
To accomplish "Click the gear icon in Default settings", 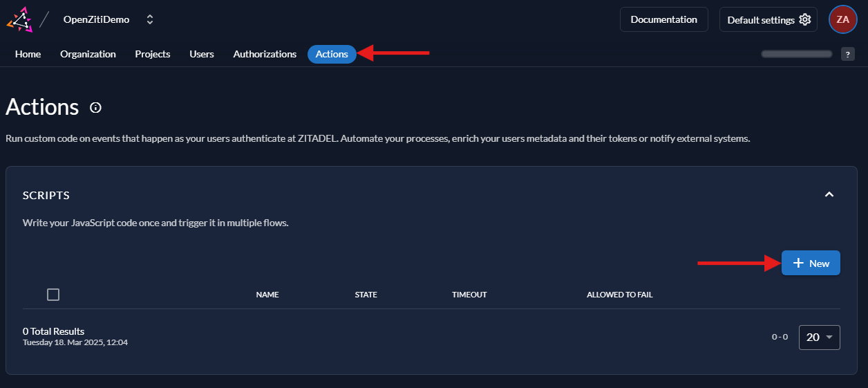I will [x=804, y=19].
